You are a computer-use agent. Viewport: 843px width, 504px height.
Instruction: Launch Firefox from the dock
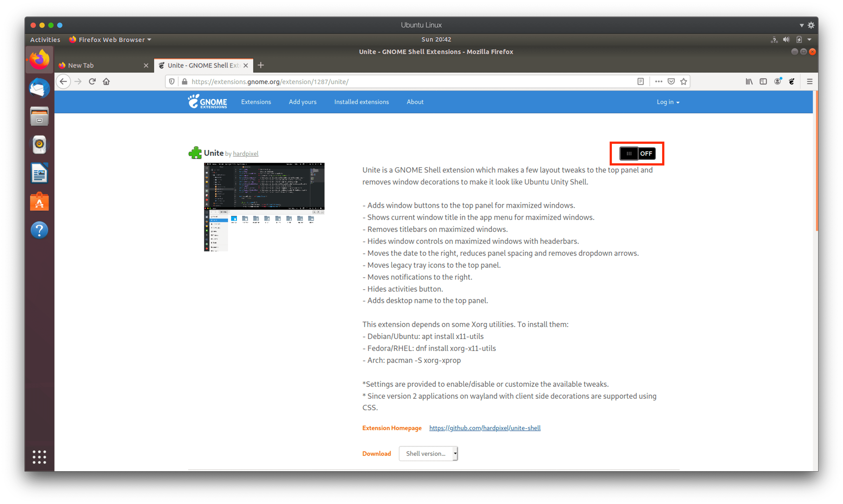pos(39,60)
